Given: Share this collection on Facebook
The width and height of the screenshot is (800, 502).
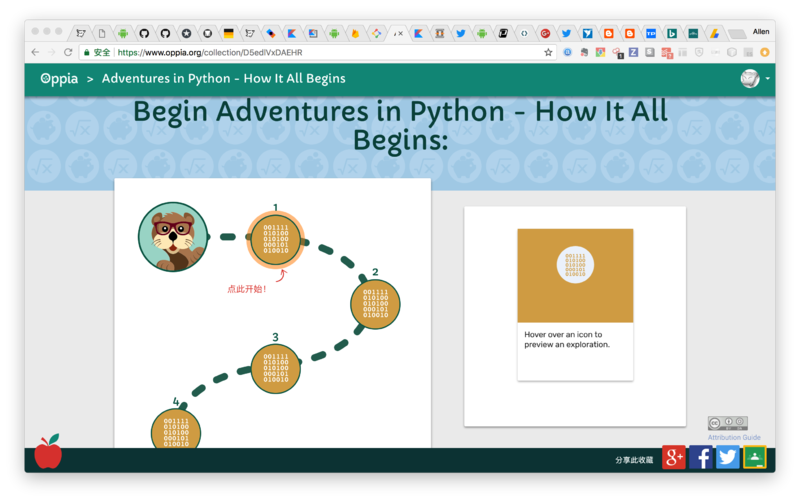Looking at the screenshot, I should click(701, 458).
